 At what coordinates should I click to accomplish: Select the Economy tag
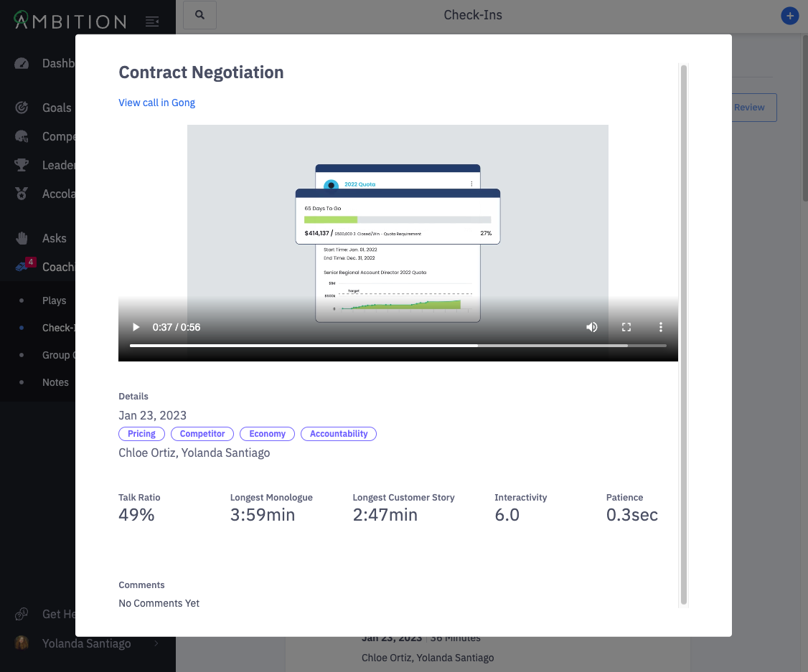point(268,434)
